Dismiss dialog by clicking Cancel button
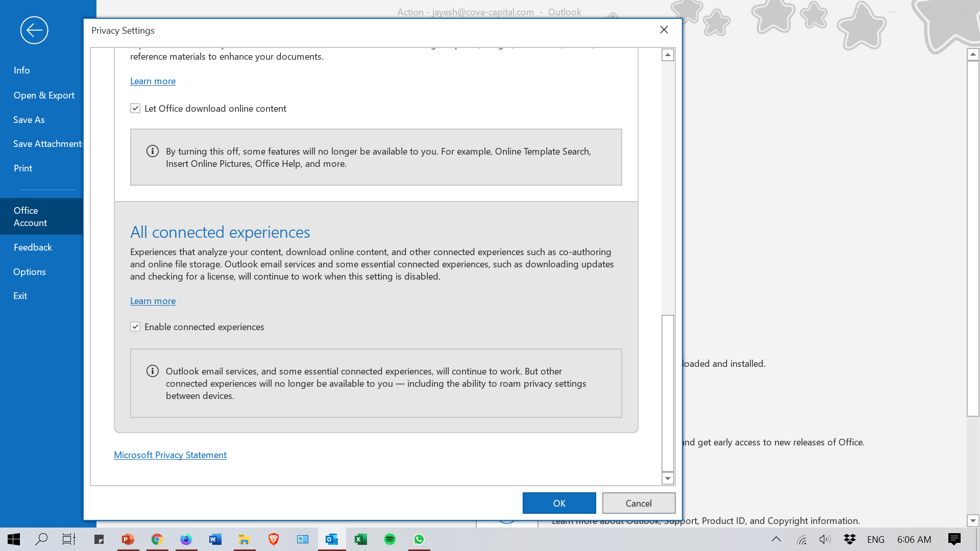The height and width of the screenshot is (551, 980). pos(639,503)
